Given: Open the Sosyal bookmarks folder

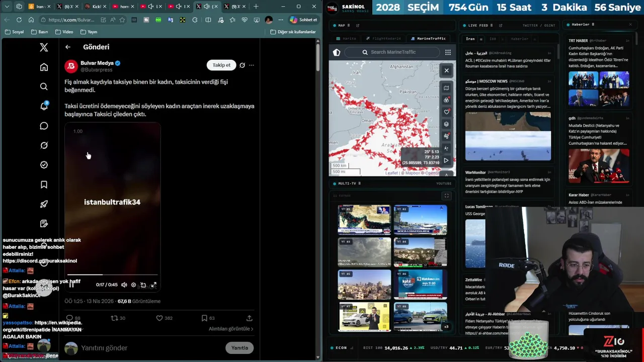Looking at the screenshot, I should 14,32.
